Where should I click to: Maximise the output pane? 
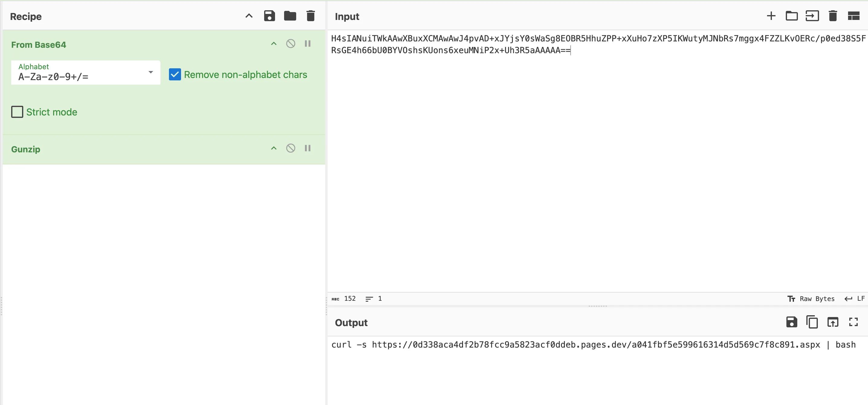tap(853, 322)
